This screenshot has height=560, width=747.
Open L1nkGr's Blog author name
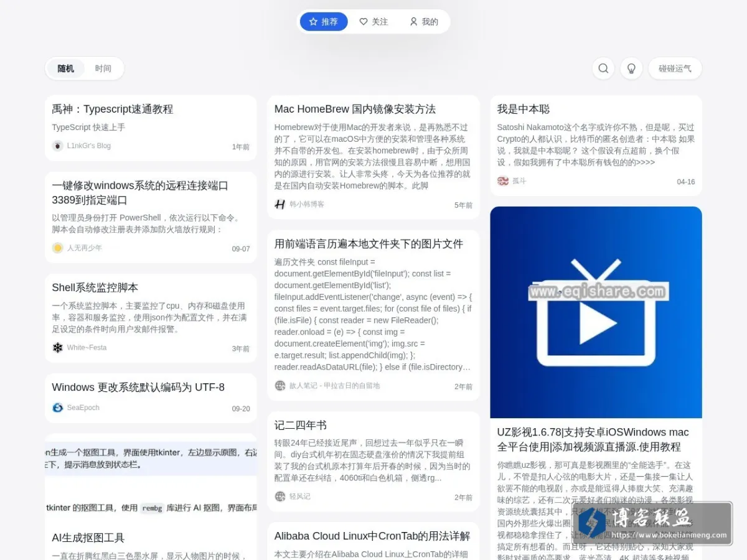coord(89,146)
